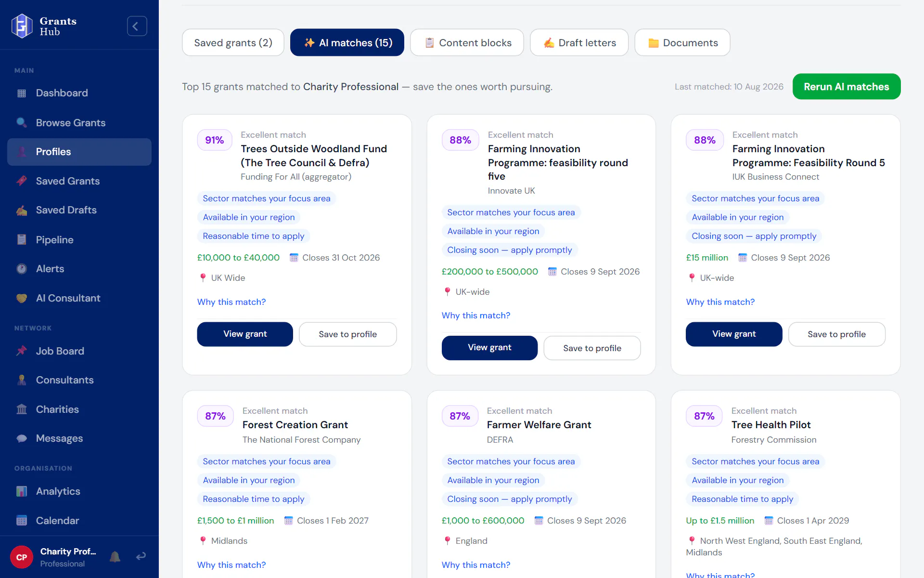Open Dashboard from sidebar
This screenshot has height=578, width=924.
click(79, 93)
